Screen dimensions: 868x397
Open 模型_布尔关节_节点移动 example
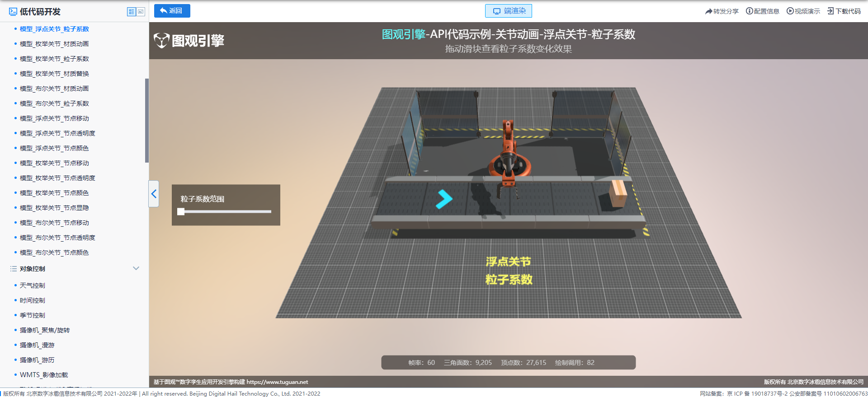[x=54, y=223]
